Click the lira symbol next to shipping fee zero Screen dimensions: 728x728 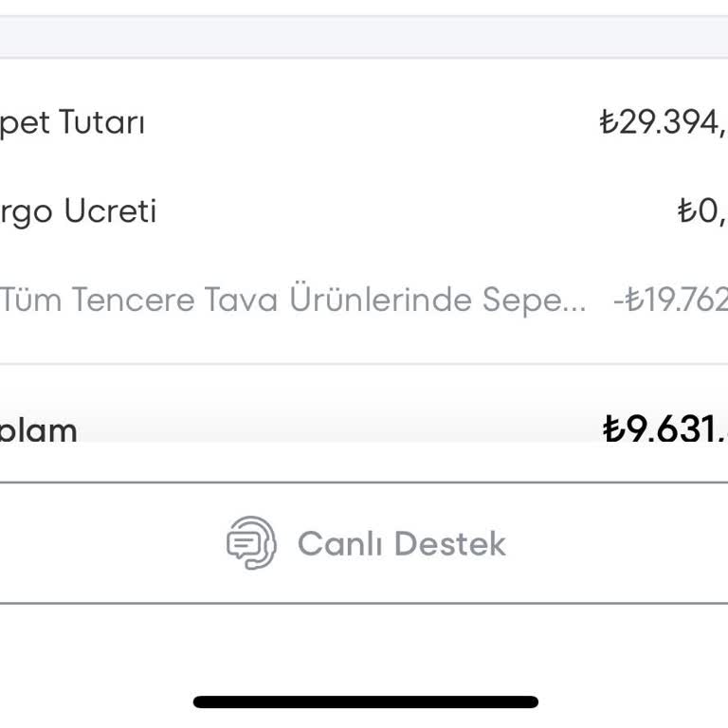(687, 210)
